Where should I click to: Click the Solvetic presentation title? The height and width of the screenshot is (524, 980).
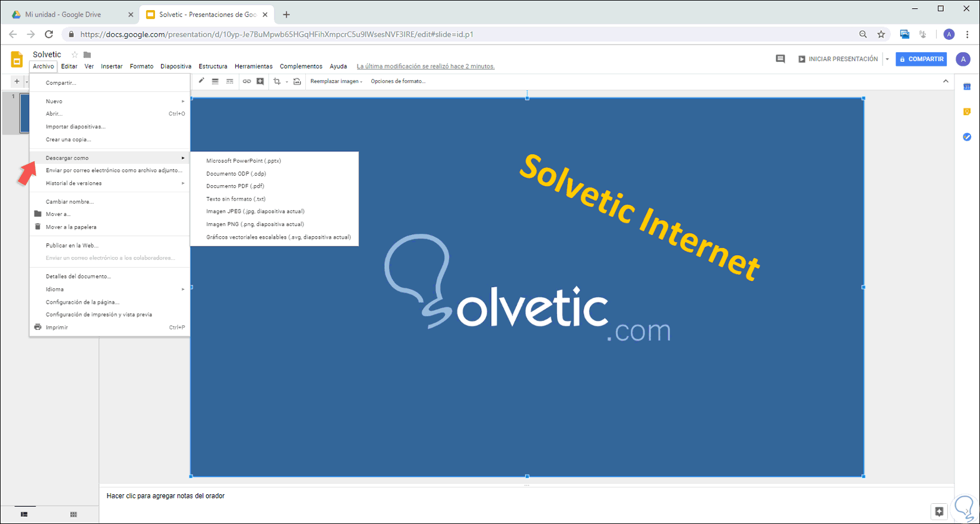[x=47, y=55]
